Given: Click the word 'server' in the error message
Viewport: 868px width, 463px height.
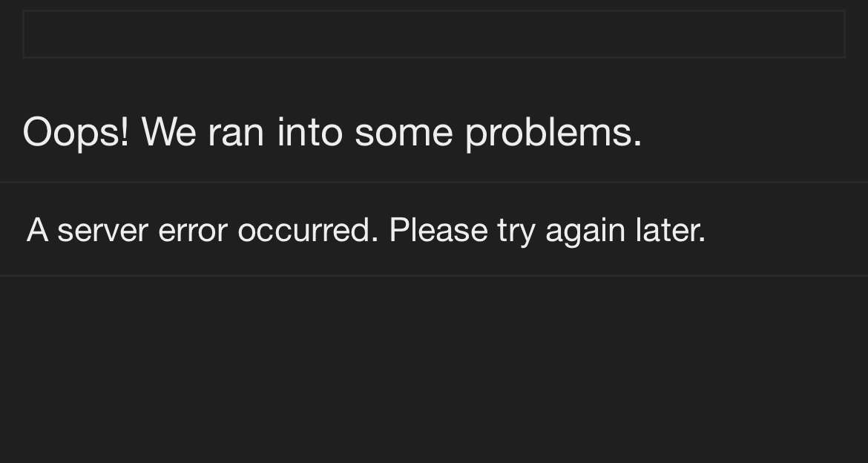Looking at the screenshot, I should pyautogui.click(x=103, y=231).
